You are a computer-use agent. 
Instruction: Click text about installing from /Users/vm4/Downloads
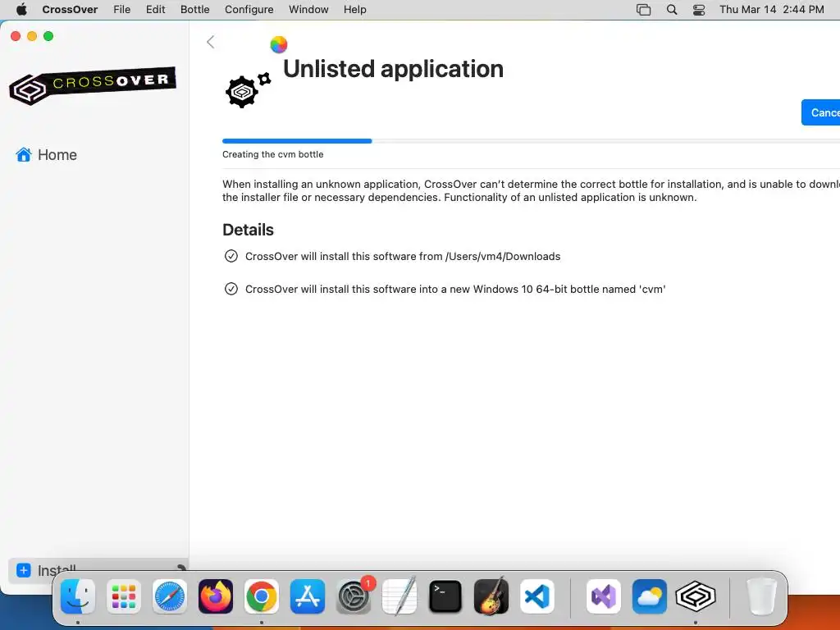pos(403,256)
